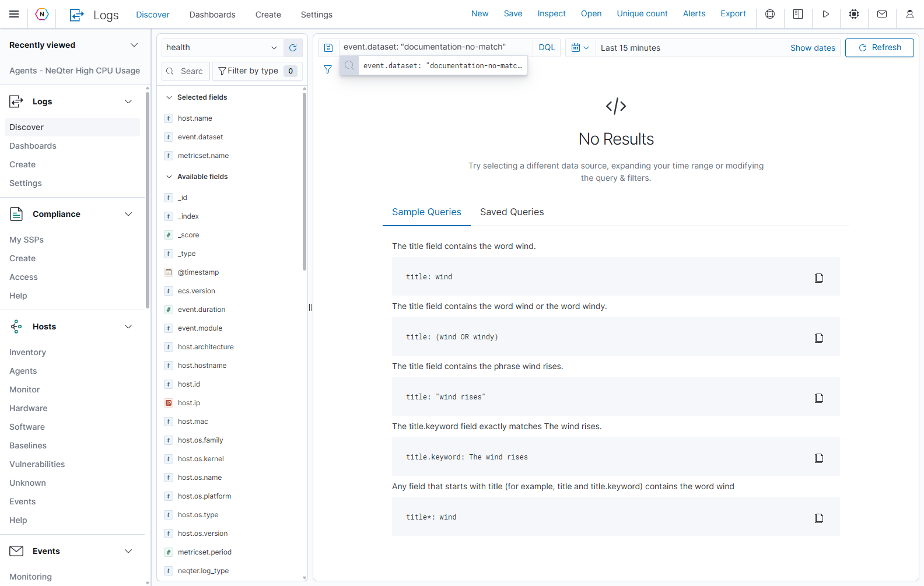
Task: Toggle the DQL query language button
Action: tap(547, 48)
